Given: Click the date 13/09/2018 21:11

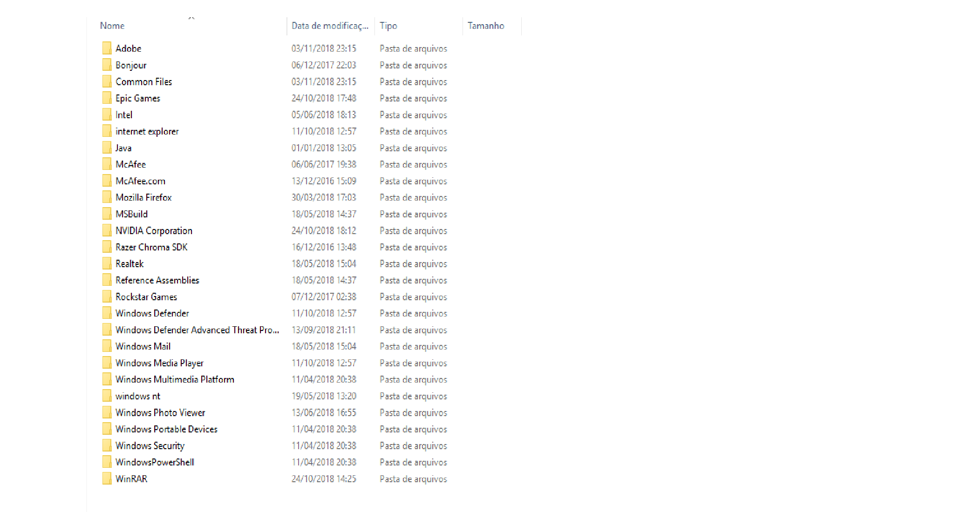Looking at the screenshot, I should click(x=324, y=330).
